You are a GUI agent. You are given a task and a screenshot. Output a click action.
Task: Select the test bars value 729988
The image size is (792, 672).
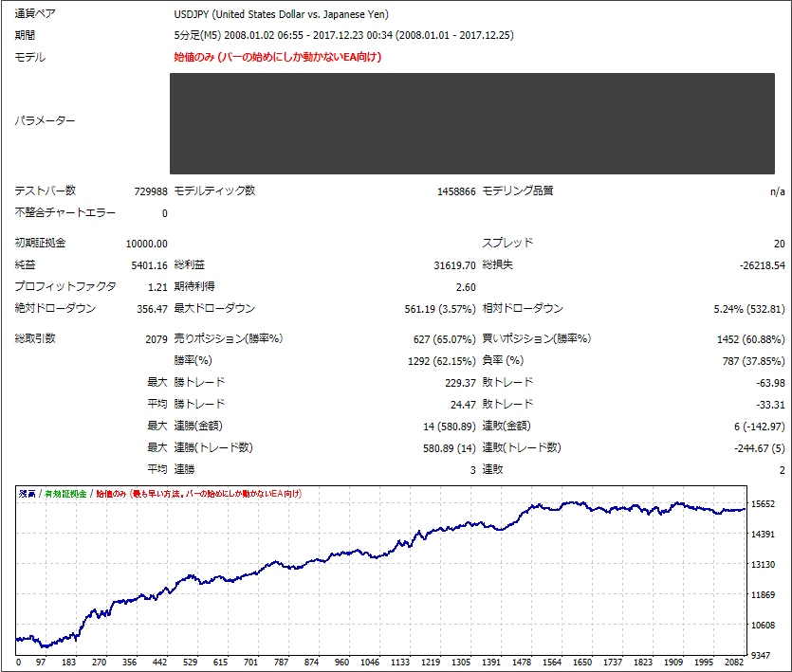(x=151, y=191)
